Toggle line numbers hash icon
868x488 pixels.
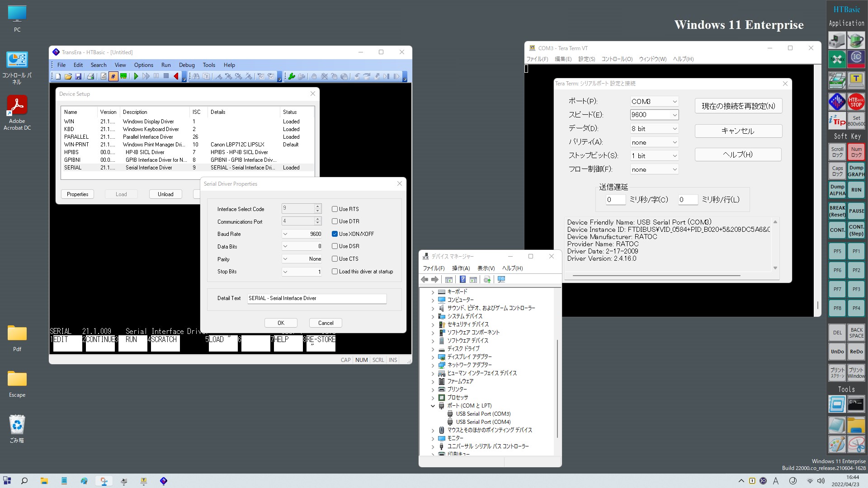[x=113, y=77]
